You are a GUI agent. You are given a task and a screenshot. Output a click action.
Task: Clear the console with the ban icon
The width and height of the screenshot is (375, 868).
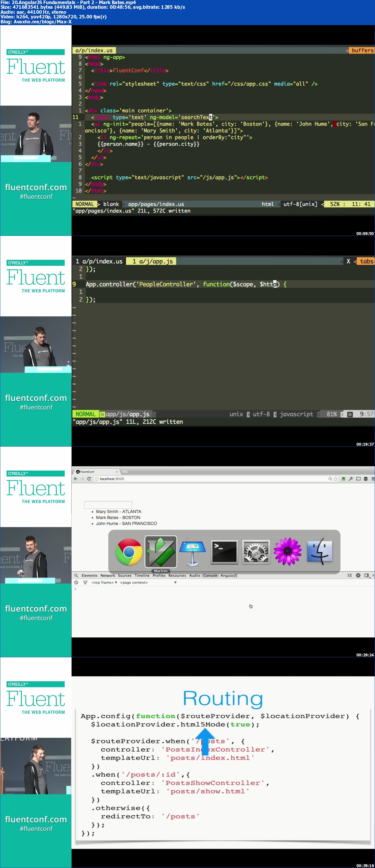click(76, 582)
